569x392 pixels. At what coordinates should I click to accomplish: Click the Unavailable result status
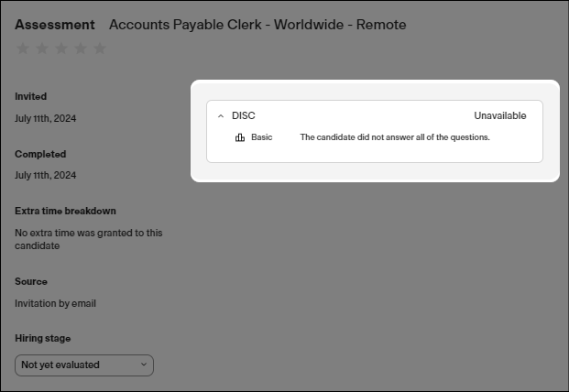point(499,116)
